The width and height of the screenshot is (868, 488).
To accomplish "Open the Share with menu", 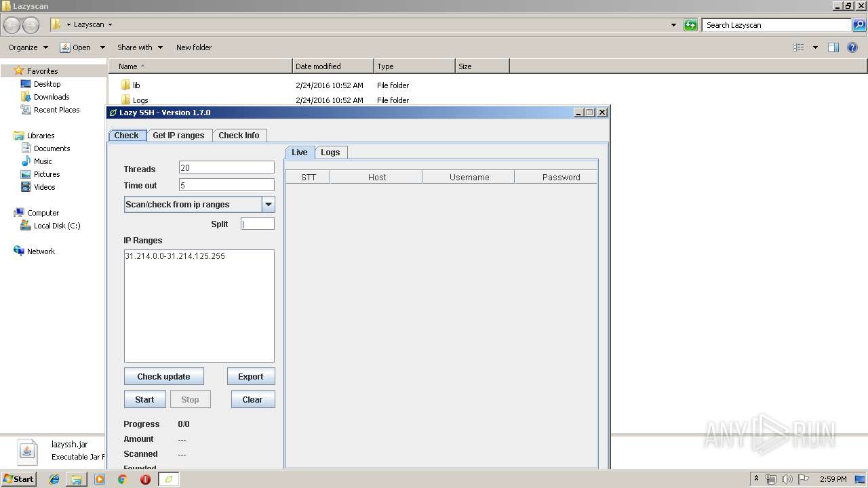I will (140, 47).
